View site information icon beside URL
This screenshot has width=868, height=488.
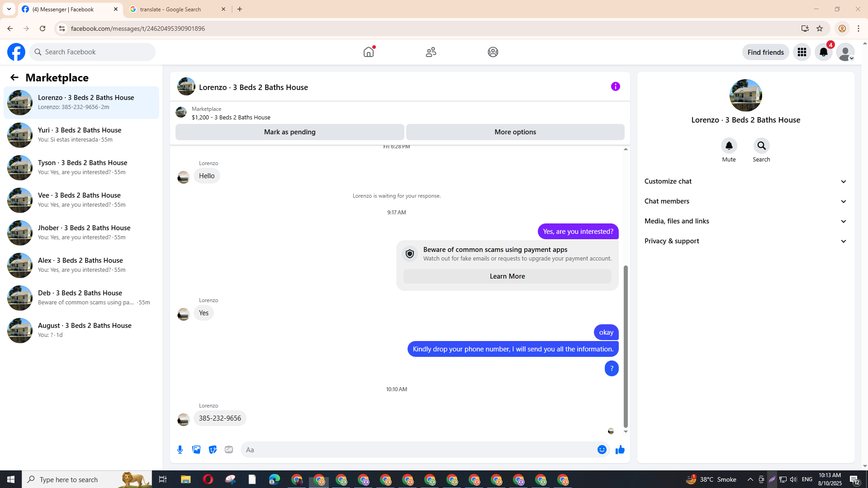click(x=62, y=28)
